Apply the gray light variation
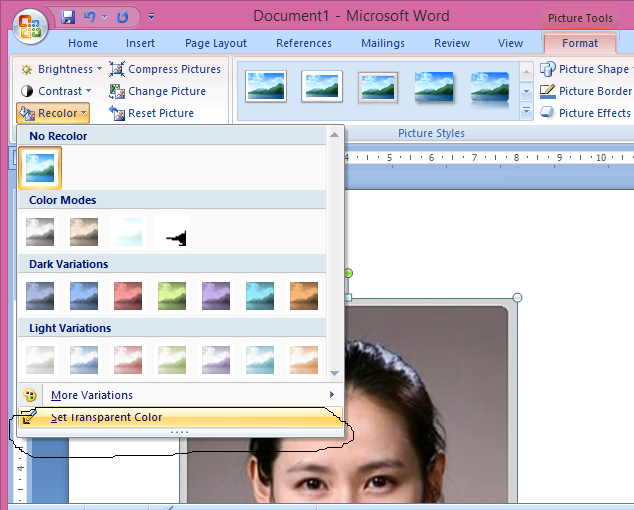The width and height of the screenshot is (634, 510). (x=40, y=360)
